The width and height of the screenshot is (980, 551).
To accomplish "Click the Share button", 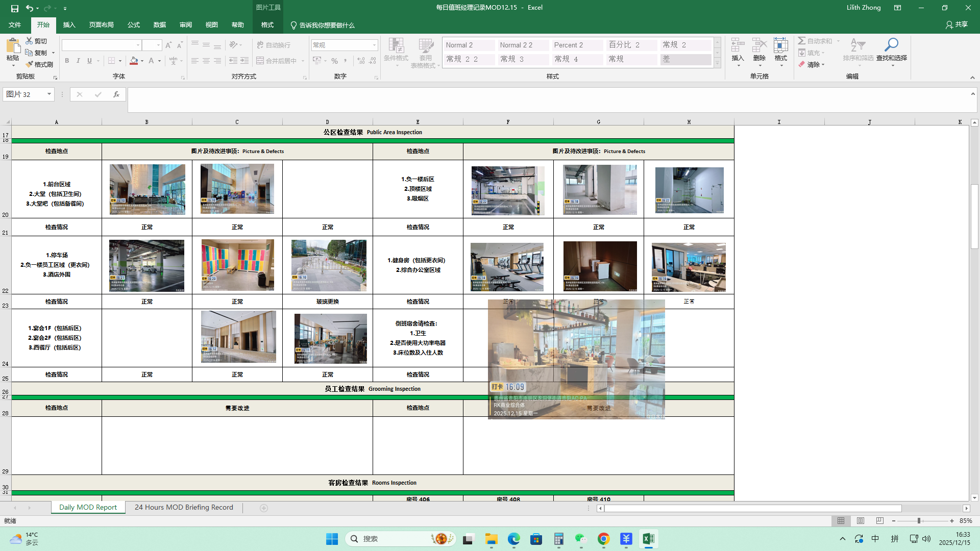I will point(957,24).
